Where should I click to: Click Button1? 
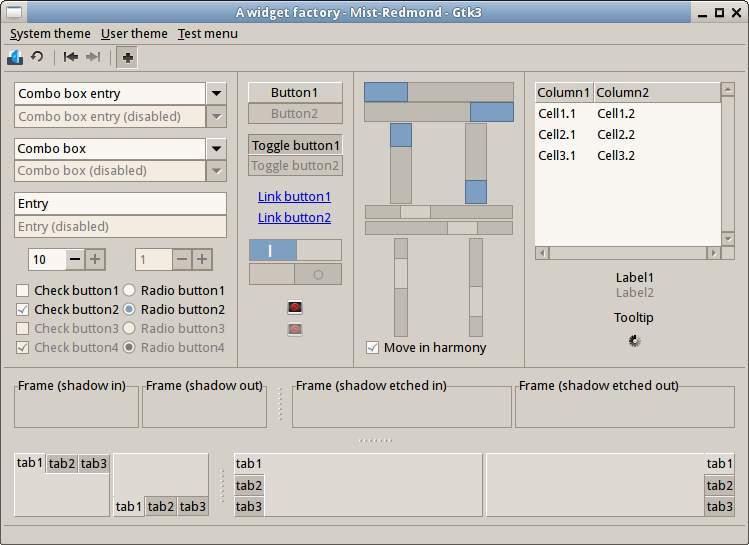(295, 92)
